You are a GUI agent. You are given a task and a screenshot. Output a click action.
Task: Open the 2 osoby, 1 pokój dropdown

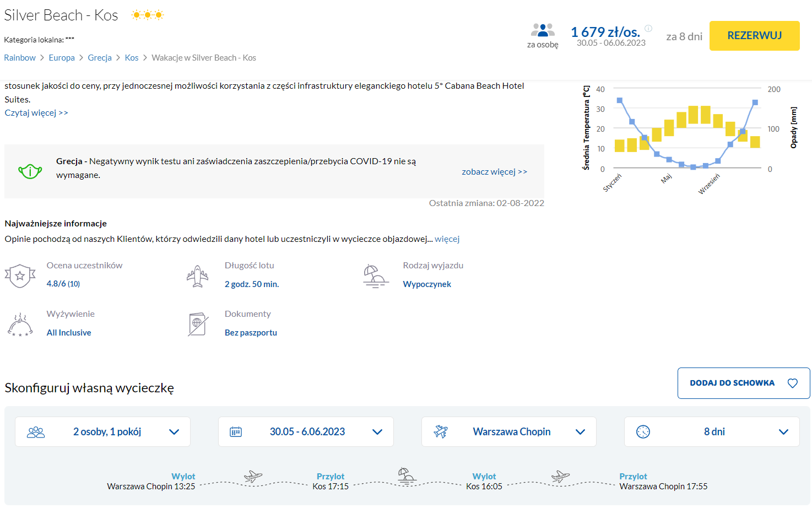click(102, 432)
